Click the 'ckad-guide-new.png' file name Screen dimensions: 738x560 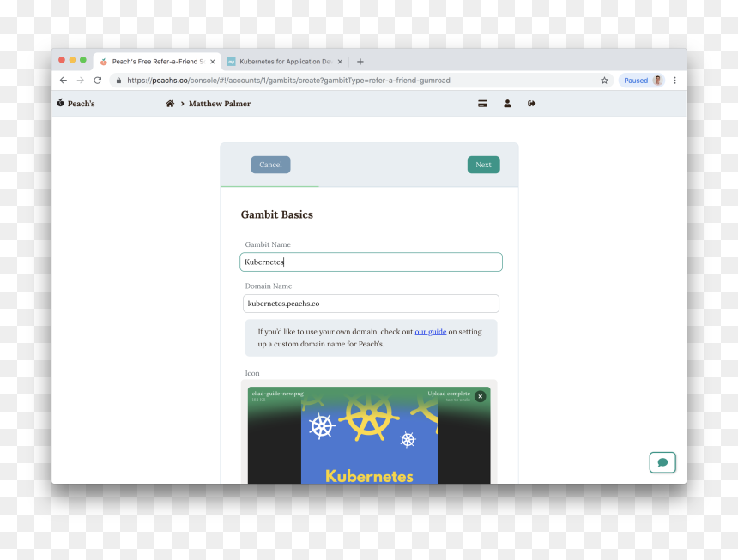click(278, 394)
